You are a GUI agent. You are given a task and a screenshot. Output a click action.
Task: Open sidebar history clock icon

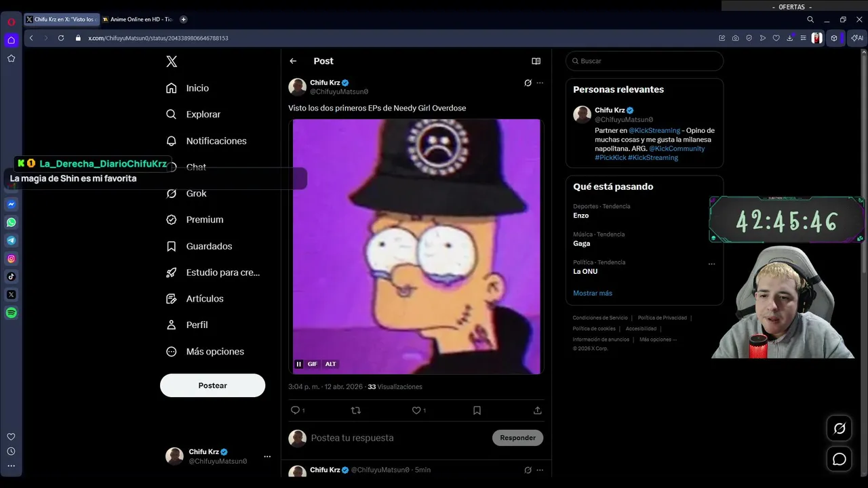click(11, 451)
